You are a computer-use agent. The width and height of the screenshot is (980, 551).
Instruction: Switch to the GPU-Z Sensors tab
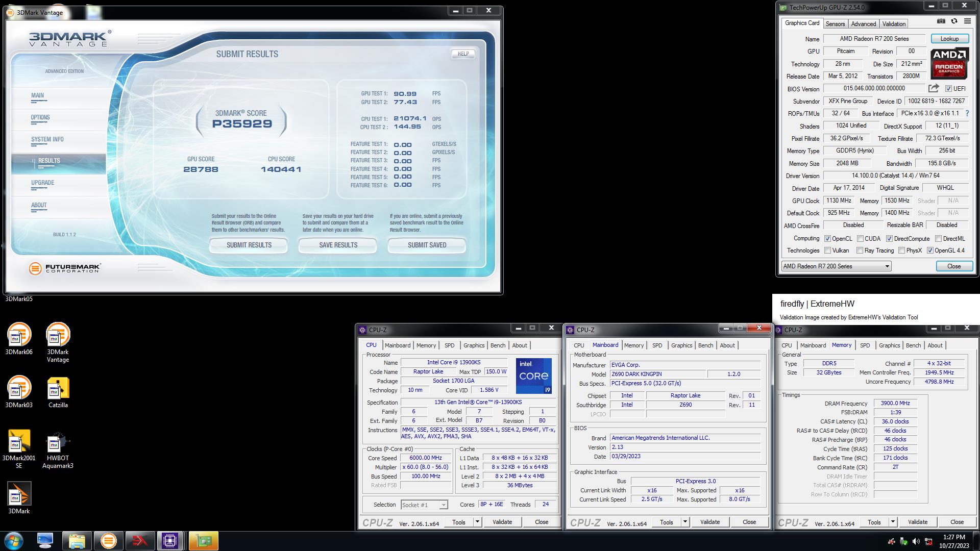click(835, 24)
